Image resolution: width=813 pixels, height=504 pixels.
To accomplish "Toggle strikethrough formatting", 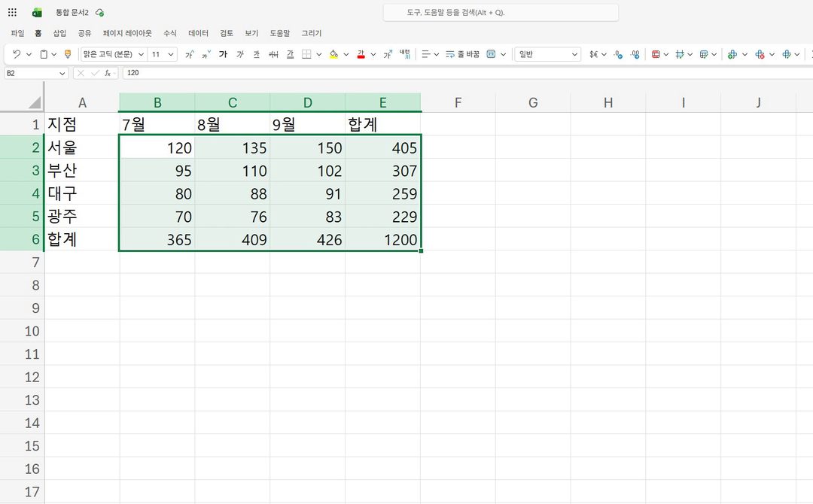I will tap(273, 54).
